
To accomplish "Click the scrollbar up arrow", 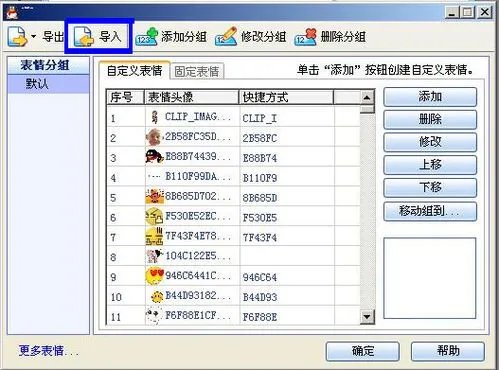I will point(367,98).
